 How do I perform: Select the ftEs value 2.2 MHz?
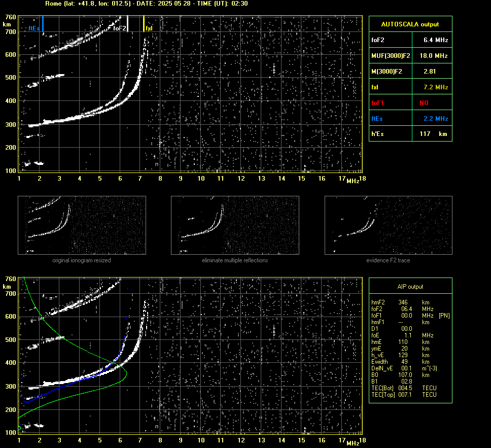(x=436, y=118)
